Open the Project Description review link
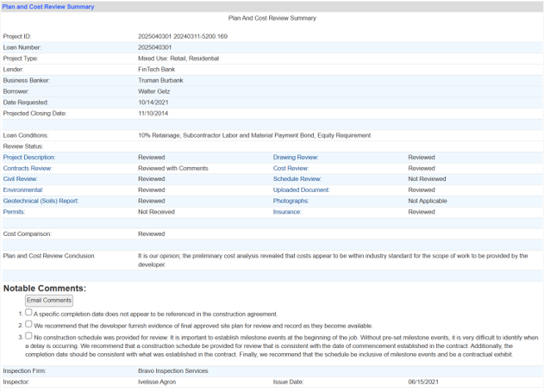Screen dimensions: 544x392 click(x=29, y=158)
